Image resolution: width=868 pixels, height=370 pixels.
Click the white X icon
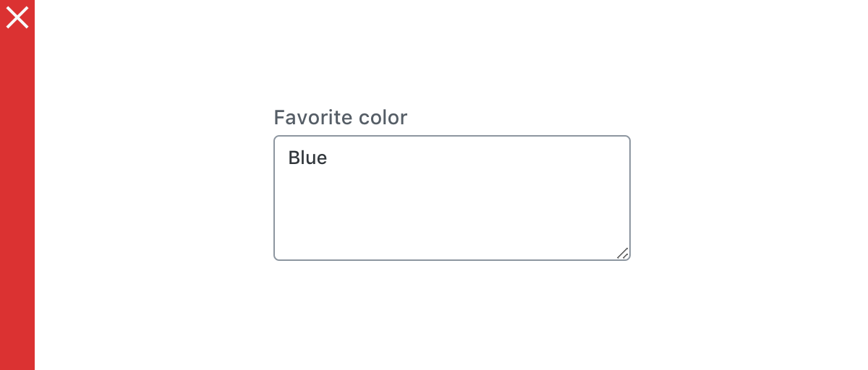click(x=17, y=17)
